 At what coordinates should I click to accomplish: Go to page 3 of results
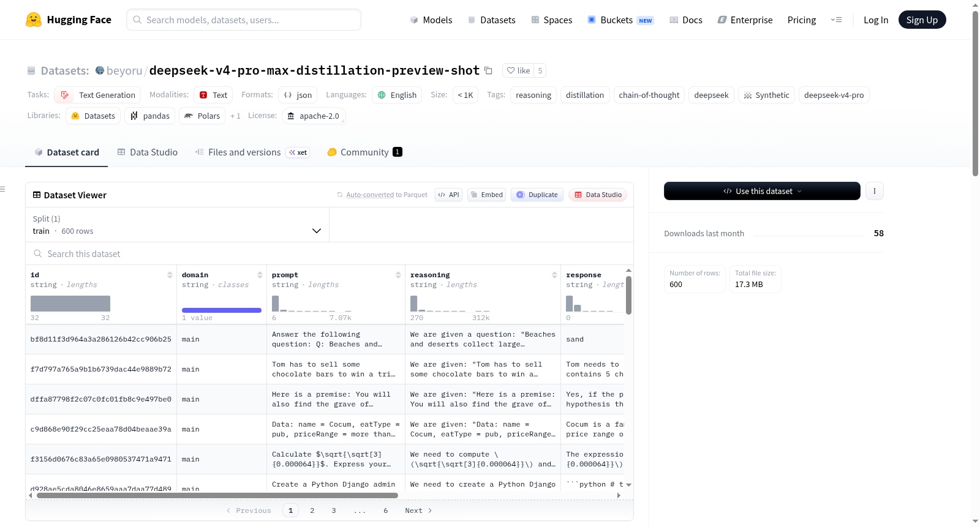pyautogui.click(x=334, y=510)
